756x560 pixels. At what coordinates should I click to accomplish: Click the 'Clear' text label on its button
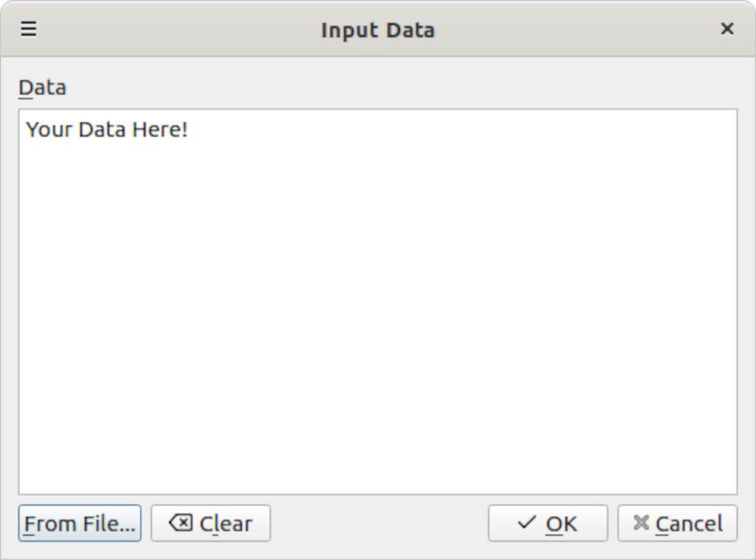(225, 523)
